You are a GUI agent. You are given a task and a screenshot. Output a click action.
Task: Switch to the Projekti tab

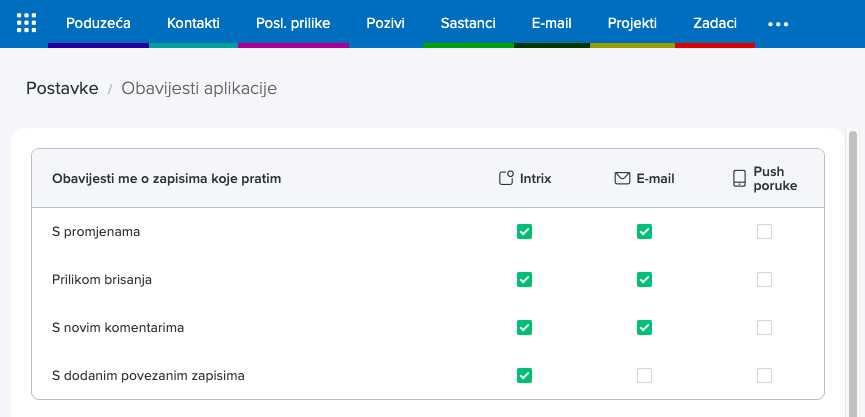632,23
